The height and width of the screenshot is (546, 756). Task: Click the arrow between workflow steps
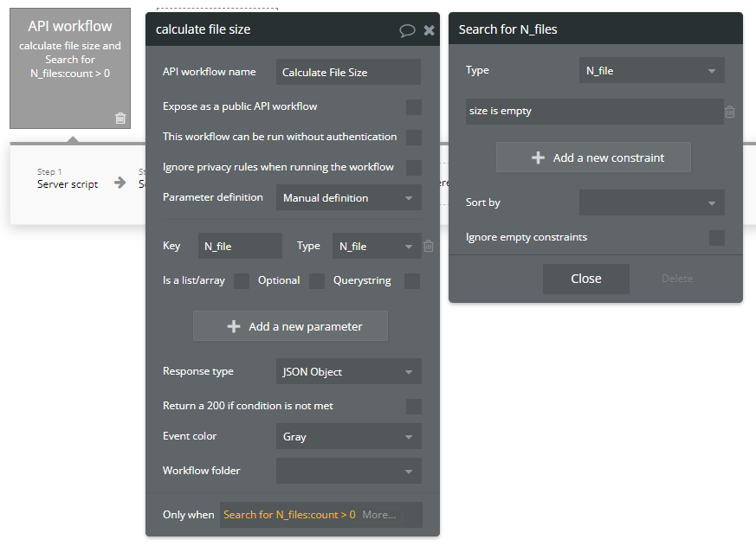[x=120, y=183]
